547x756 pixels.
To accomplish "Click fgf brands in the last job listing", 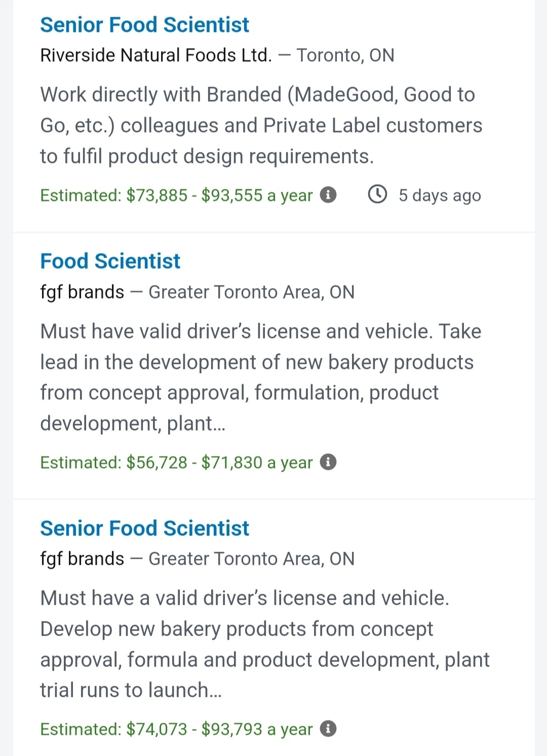I will pyautogui.click(x=82, y=559).
